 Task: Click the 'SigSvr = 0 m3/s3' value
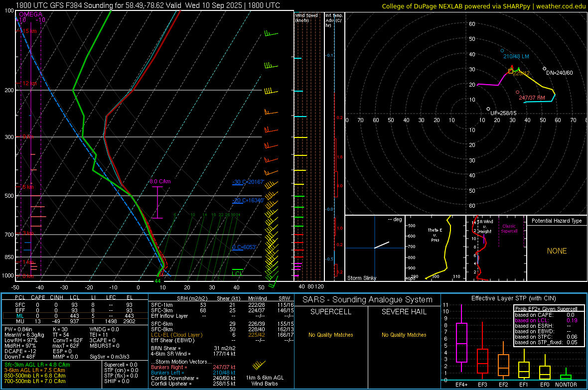click(x=110, y=357)
